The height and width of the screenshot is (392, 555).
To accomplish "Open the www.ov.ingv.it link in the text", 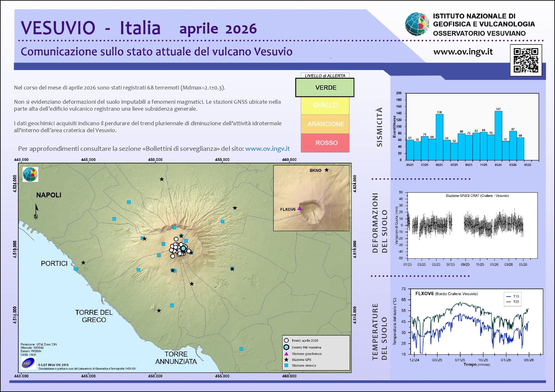I will (268, 149).
